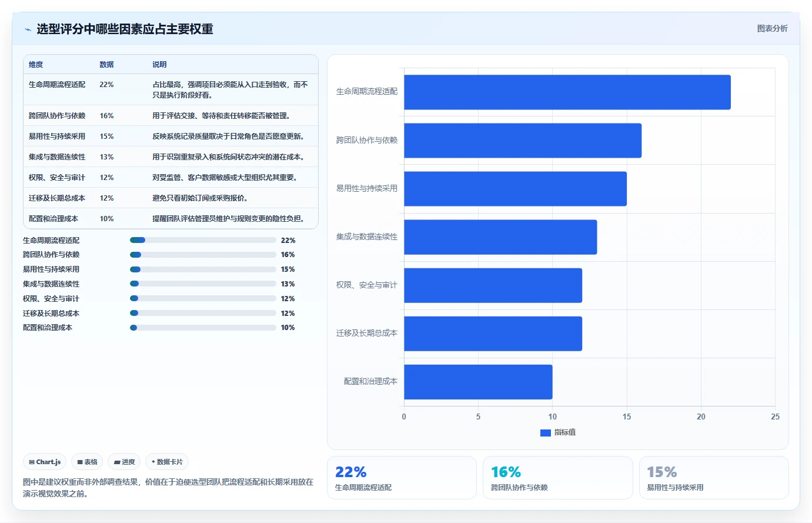Click the page title 选型评分中哪些因素应占主要权重
The height and width of the screenshot is (523, 812).
point(125,29)
